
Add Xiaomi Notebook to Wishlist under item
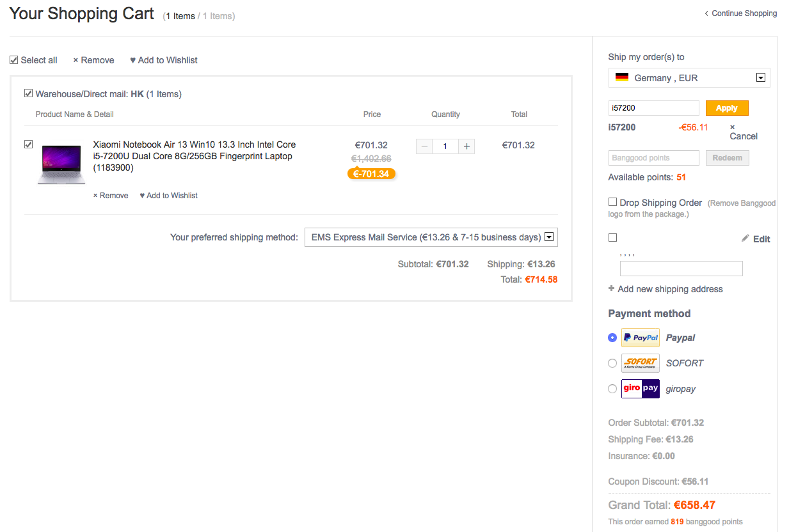169,196
